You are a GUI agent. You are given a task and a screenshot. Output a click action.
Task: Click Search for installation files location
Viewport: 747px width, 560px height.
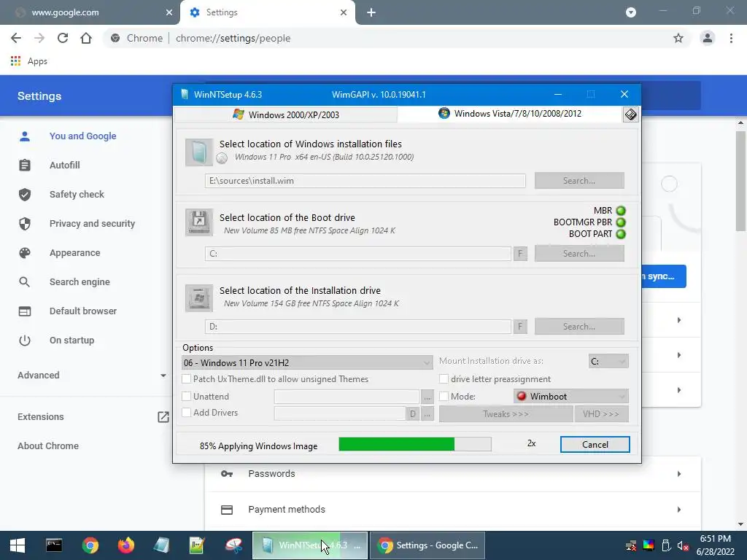(579, 181)
